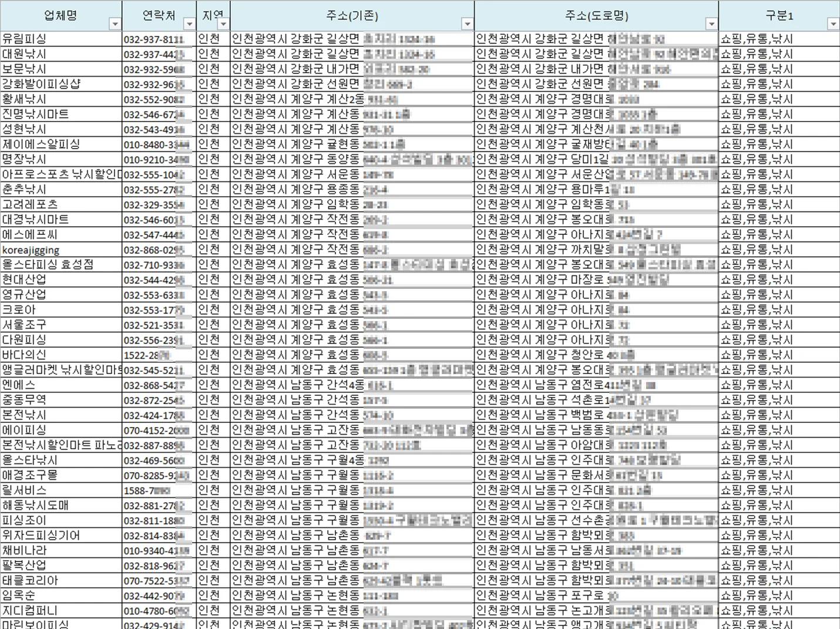Click the cell 영규산업
The width and height of the screenshot is (840, 629).
tap(61, 295)
